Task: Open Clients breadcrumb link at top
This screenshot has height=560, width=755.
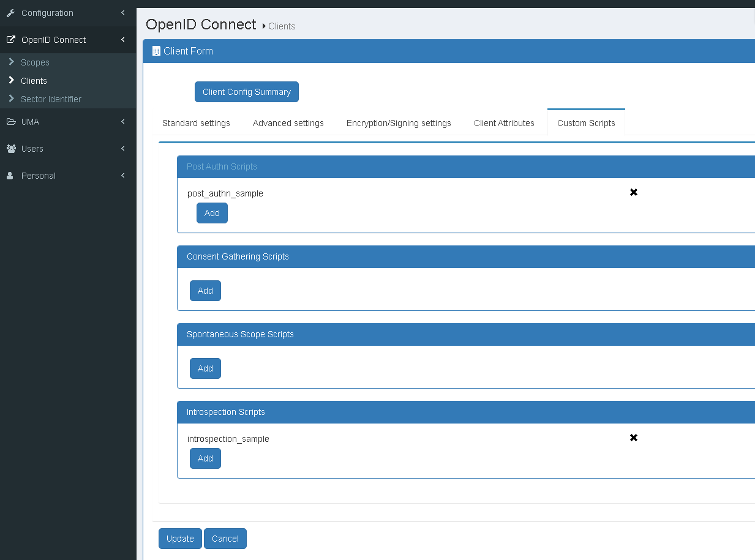Action: point(282,26)
